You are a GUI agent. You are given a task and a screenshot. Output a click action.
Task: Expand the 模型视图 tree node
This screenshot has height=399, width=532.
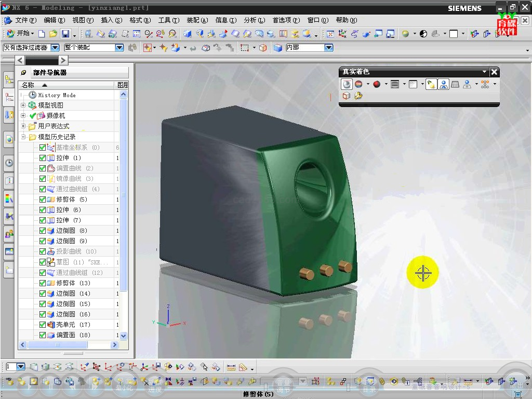[x=23, y=105]
